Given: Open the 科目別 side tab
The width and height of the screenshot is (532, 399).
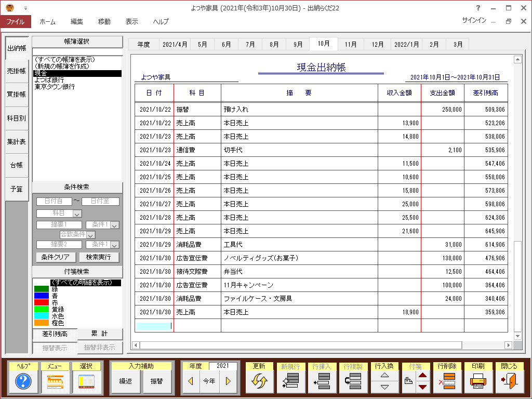Looking at the screenshot, I should (17, 118).
